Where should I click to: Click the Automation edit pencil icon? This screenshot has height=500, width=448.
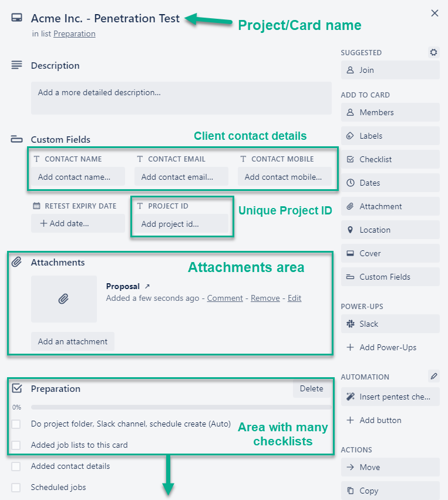click(x=433, y=376)
